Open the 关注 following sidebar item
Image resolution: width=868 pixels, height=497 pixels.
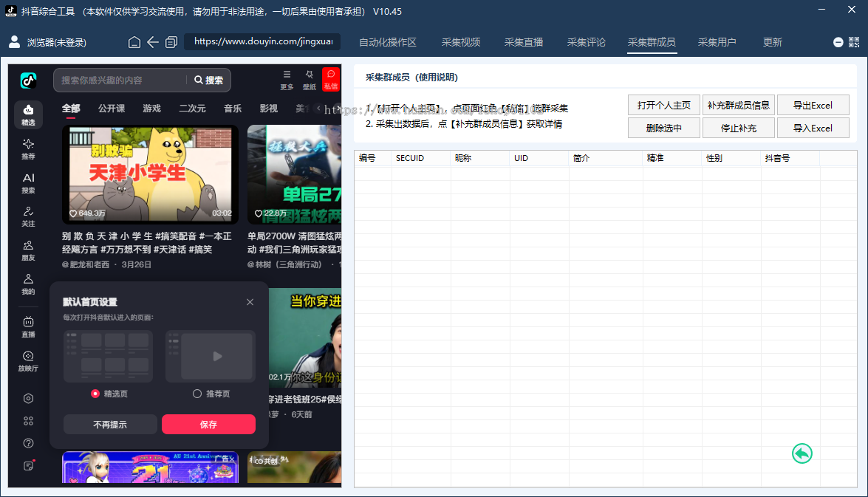point(28,217)
